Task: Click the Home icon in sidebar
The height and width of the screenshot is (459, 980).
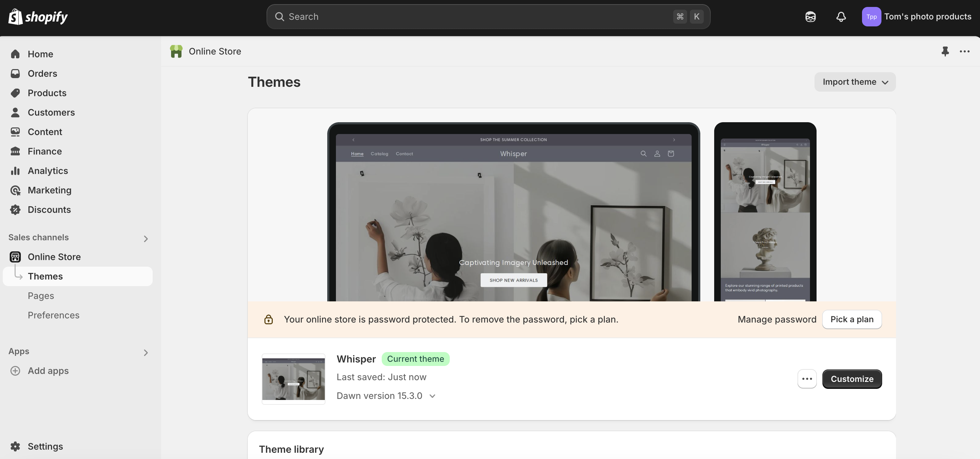Action: pos(15,54)
